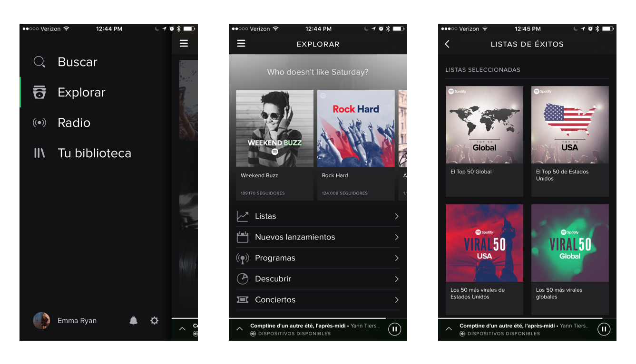Tap speaker devices icon on Listas de Éxitos screen
Image resolution: width=636 pixels, height=364 pixels.
click(x=462, y=334)
